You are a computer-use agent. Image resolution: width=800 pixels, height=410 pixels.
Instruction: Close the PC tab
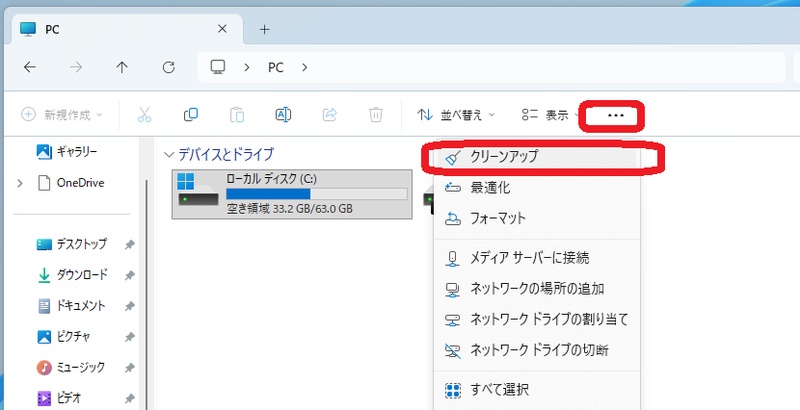tap(222, 29)
